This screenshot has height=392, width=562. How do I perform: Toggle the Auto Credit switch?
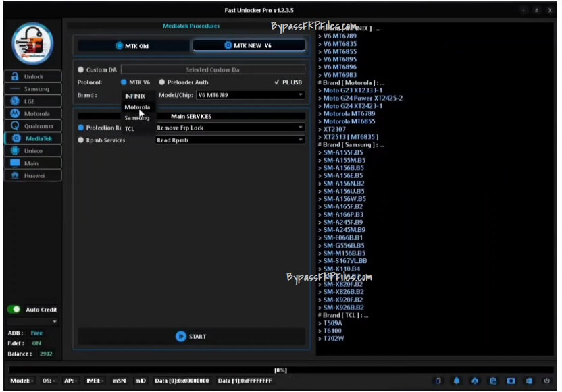(x=14, y=309)
